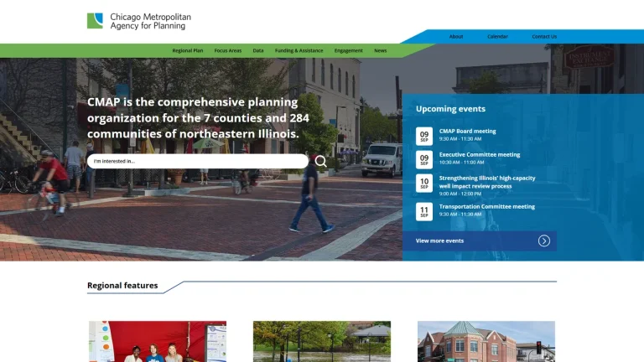The height and width of the screenshot is (362, 644).
Task: Open the CMAP Board meeting event
Action: [467, 131]
